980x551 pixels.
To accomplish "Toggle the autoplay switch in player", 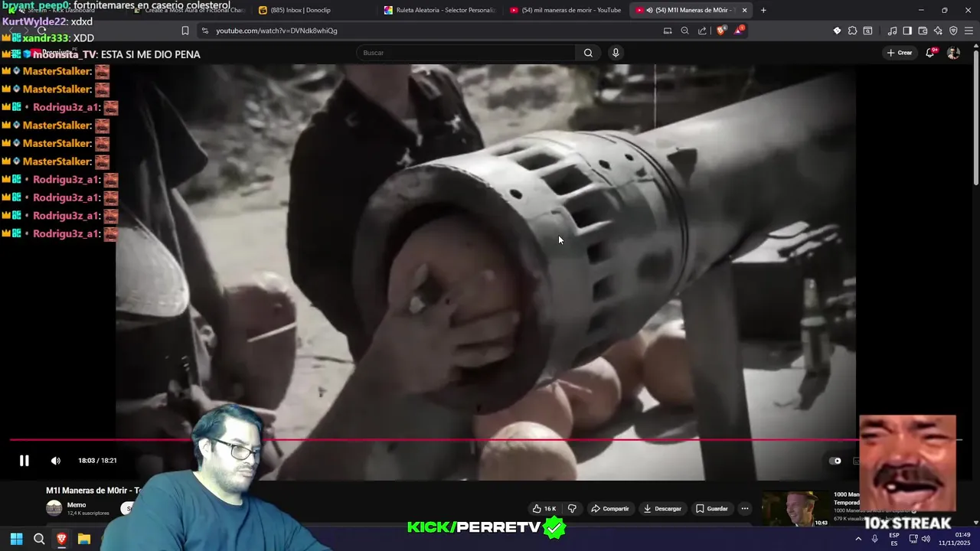I will 835,461.
